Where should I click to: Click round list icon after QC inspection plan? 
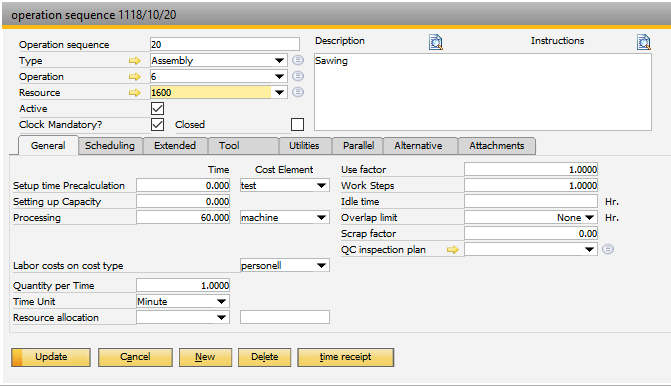pos(608,249)
